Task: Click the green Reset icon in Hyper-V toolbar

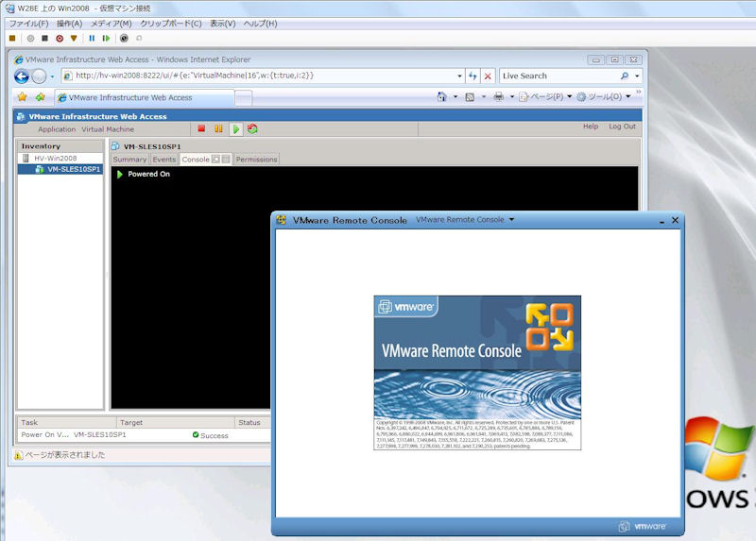Action: [106, 38]
